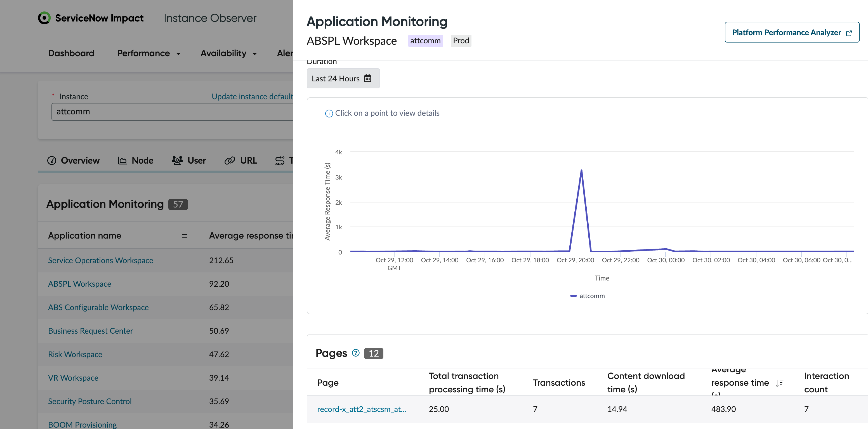The height and width of the screenshot is (429, 868).
Task: Open ABS Configurable Workspace link
Action: [x=98, y=307]
